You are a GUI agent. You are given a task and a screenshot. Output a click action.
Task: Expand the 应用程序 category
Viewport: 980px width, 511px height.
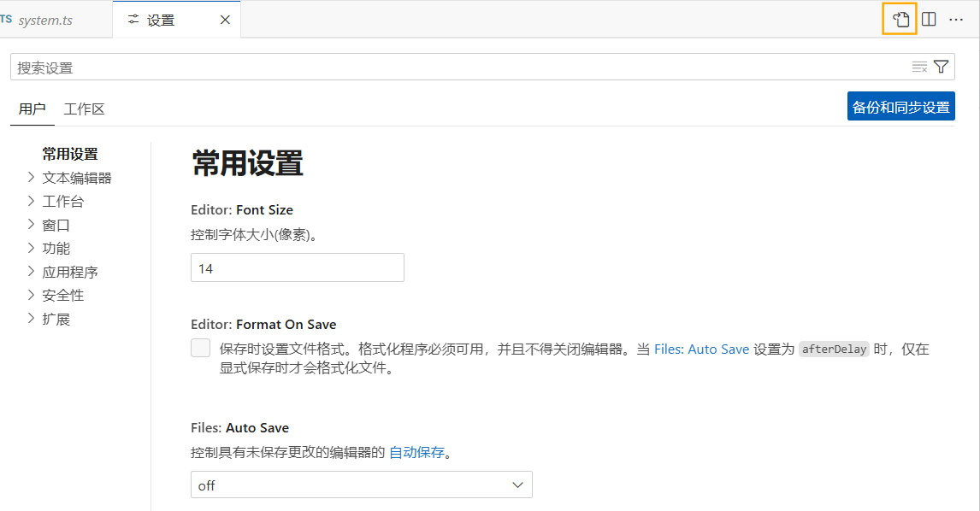[x=31, y=271]
